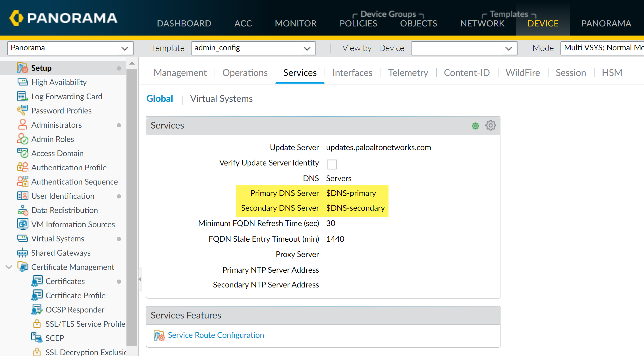The height and width of the screenshot is (356, 644).
Task: Open the Service Route Configuration link
Action: tap(216, 335)
